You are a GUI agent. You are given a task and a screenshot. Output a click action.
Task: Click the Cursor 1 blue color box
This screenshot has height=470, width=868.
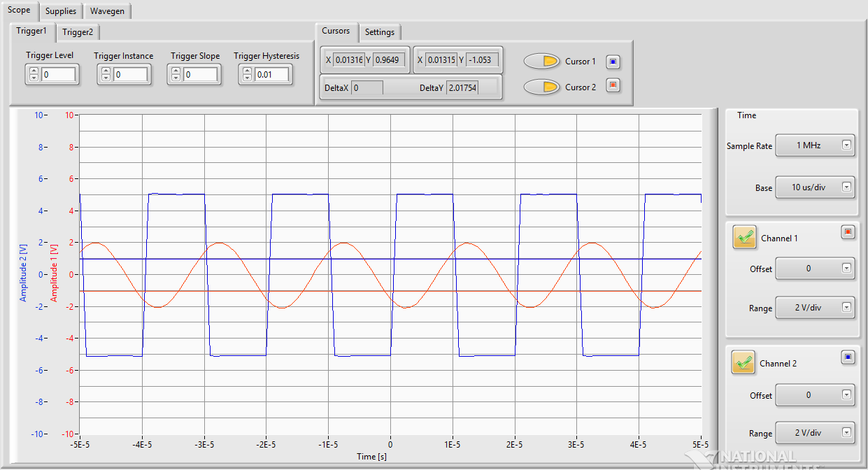click(613, 62)
